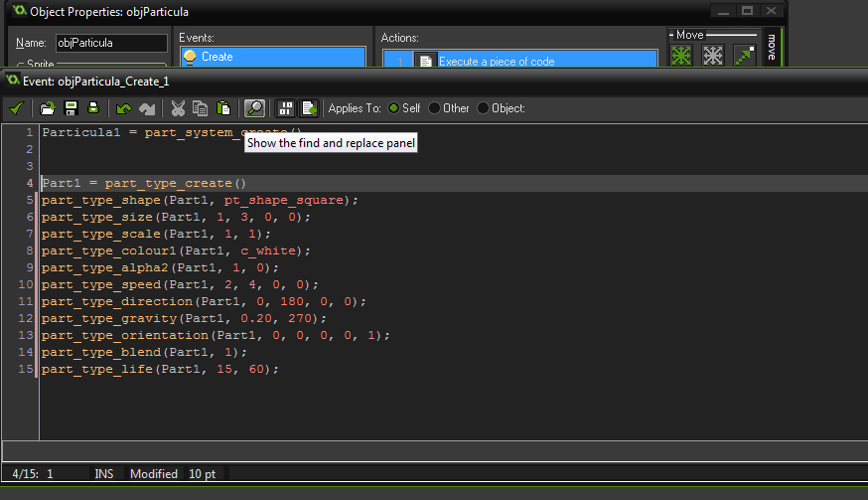Click the part_type_colour1 code line

click(x=176, y=250)
